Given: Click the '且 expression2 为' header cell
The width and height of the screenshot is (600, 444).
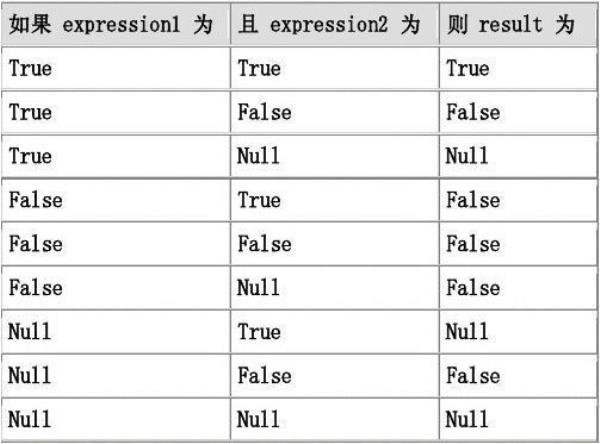Looking at the screenshot, I should click(x=335, y=24).
